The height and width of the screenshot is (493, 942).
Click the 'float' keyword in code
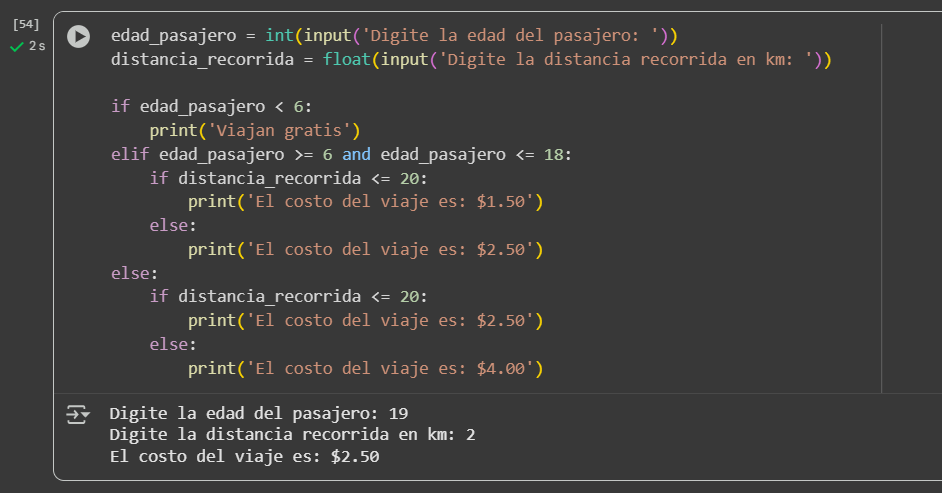click(x=347, y=59)
